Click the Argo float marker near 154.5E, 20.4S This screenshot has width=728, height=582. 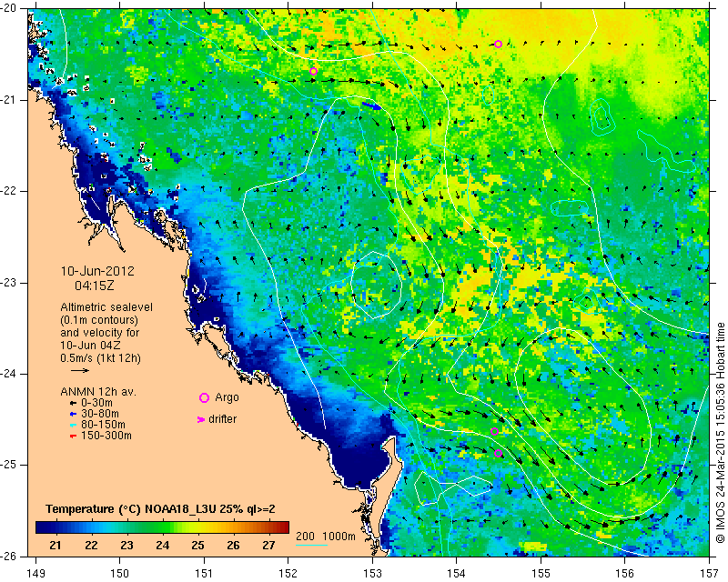coord(498,44)
